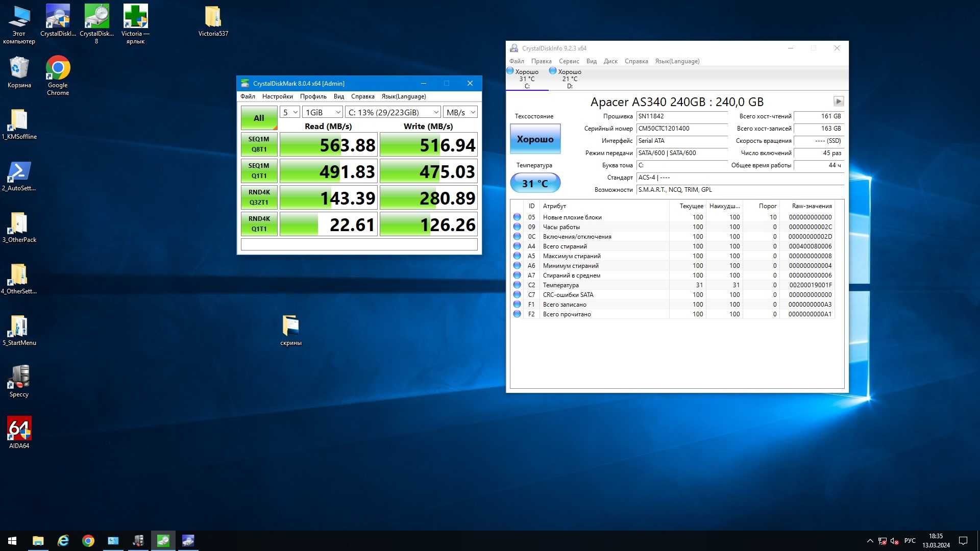This screenshot has width=980, height=551.
Task: Open Диск menu in CrystalDiskInfo
Action: 610,61
